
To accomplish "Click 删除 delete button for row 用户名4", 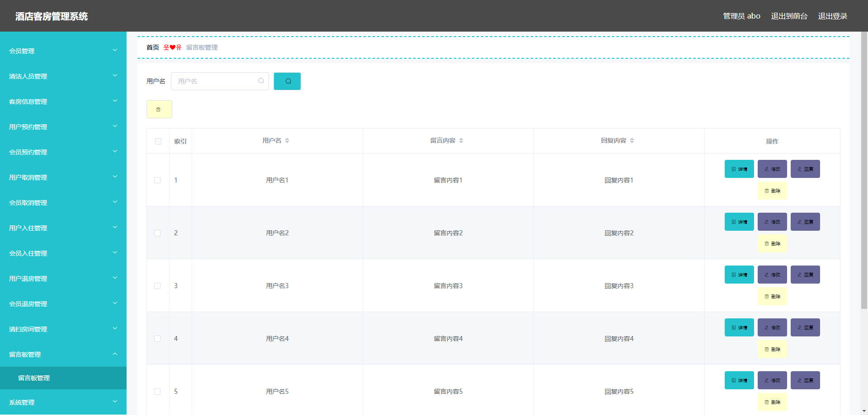I will click(x=772, y=349).
